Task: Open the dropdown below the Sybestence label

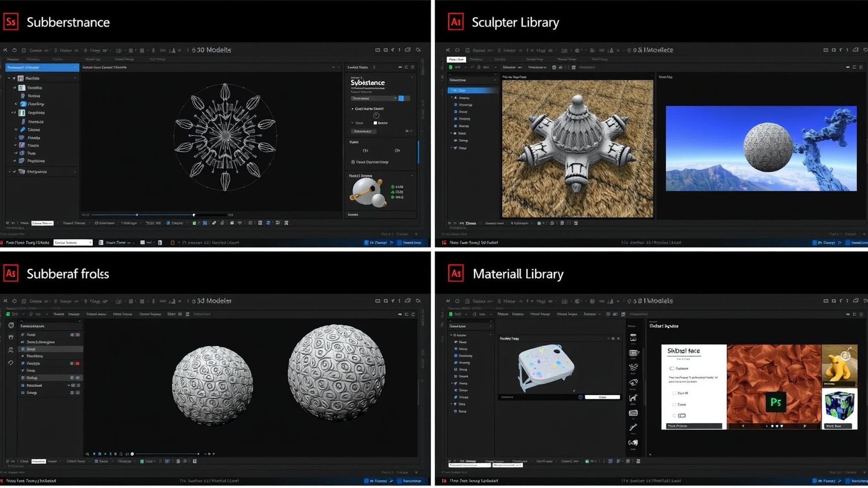Action: tap(373, 98)
